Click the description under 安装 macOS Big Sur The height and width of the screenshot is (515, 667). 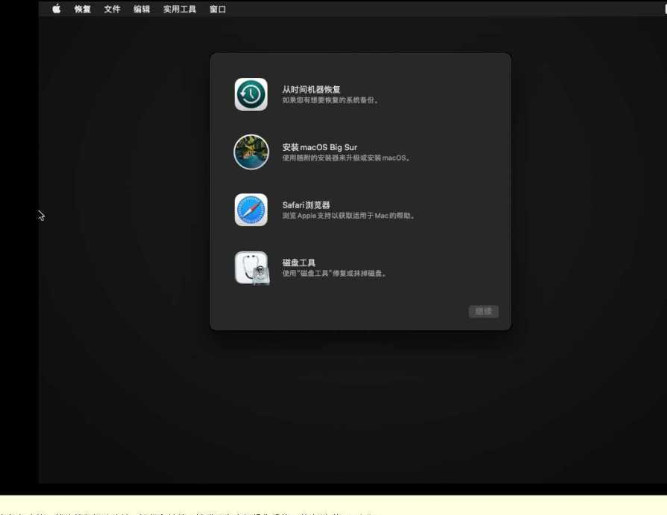tap(346, 158)
